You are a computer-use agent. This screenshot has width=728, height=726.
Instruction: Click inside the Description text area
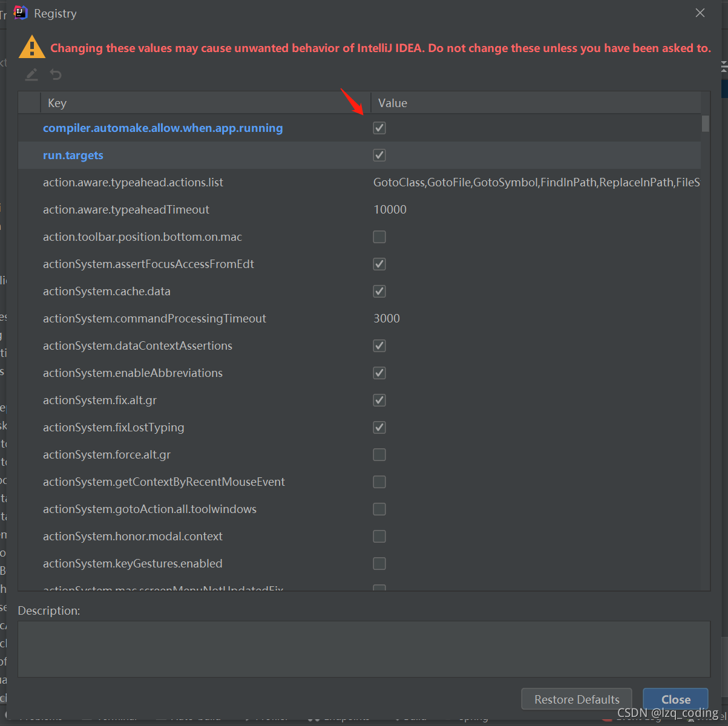[364, 649]
